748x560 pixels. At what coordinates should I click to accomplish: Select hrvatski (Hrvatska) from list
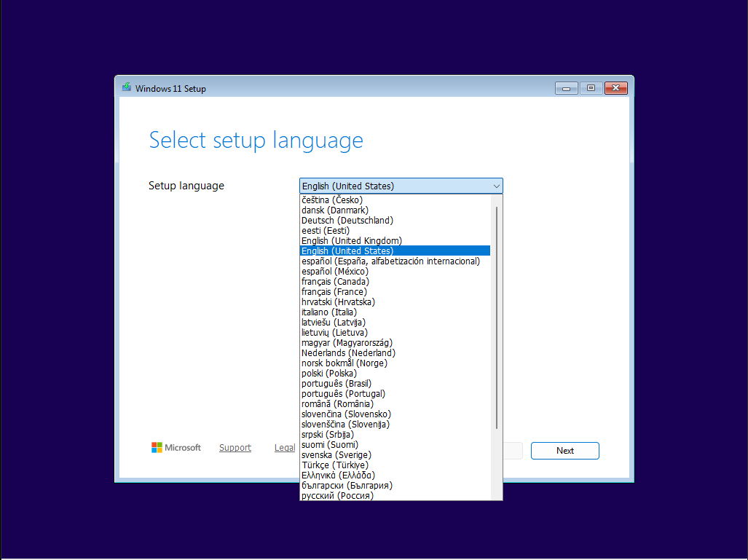click(x=395, y=302)
